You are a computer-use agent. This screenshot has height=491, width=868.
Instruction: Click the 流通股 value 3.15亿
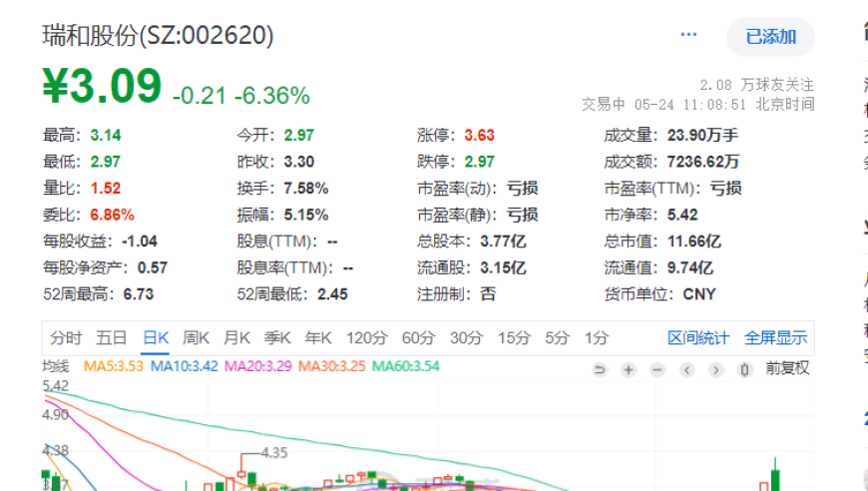(503, 267)
